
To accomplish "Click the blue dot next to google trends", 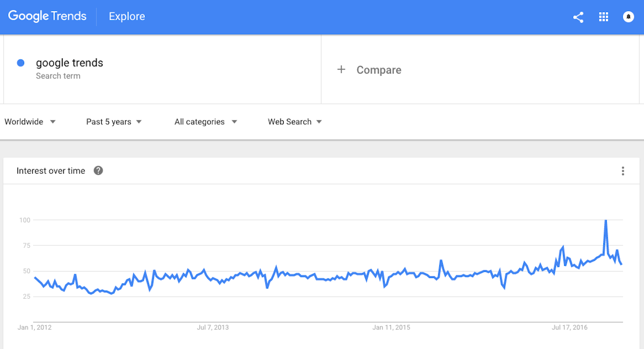I will pos(21,62).
